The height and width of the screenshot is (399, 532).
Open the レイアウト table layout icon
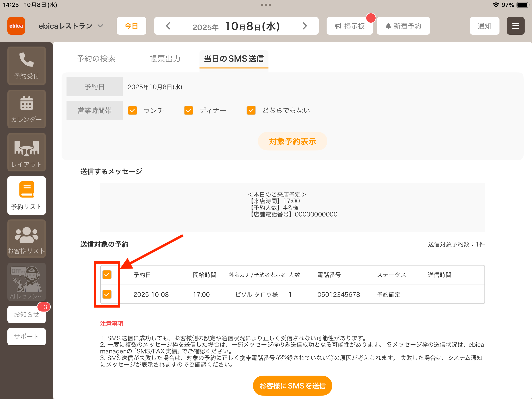tap(27, 152)
